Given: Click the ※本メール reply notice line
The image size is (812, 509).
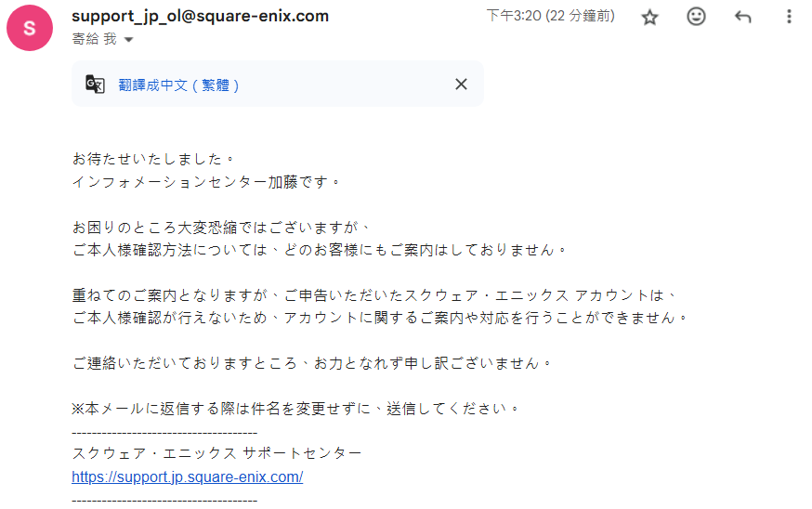Looking at the screenshot, I should [x=295, y=409].
